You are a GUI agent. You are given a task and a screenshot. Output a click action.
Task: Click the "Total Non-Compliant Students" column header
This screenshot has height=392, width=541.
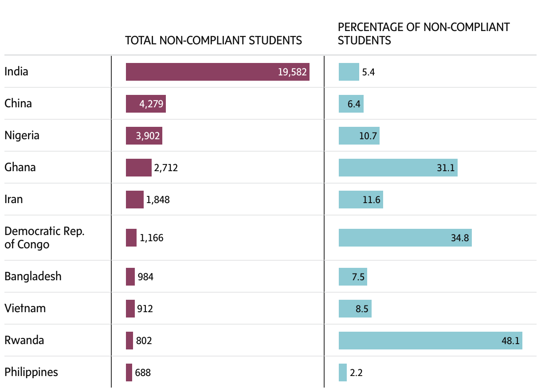coord(213,40)
